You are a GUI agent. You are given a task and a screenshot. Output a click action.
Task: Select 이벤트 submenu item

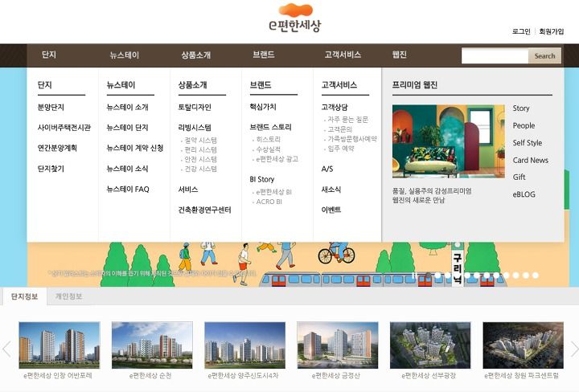[331, 210]
